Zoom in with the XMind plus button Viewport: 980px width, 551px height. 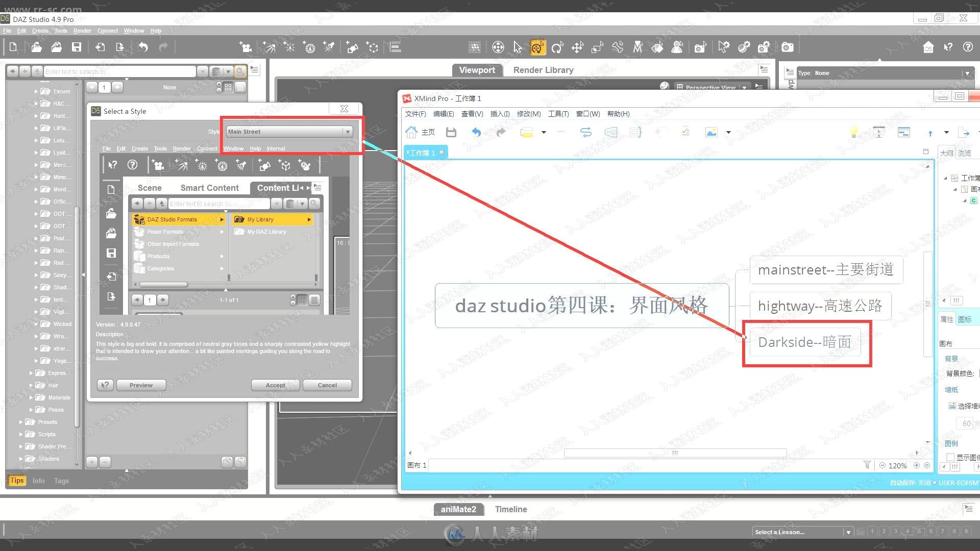click(917, 465)
